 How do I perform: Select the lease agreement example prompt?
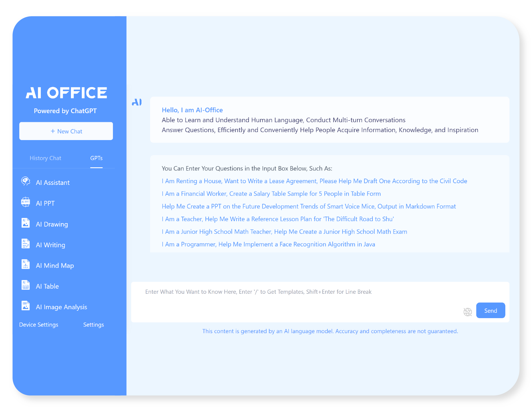[314, 181]
